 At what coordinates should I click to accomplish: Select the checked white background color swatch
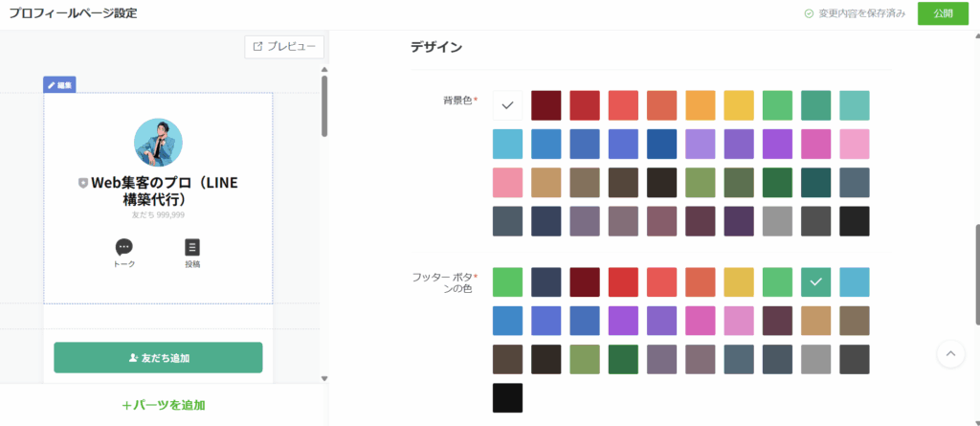coord(507,105)
